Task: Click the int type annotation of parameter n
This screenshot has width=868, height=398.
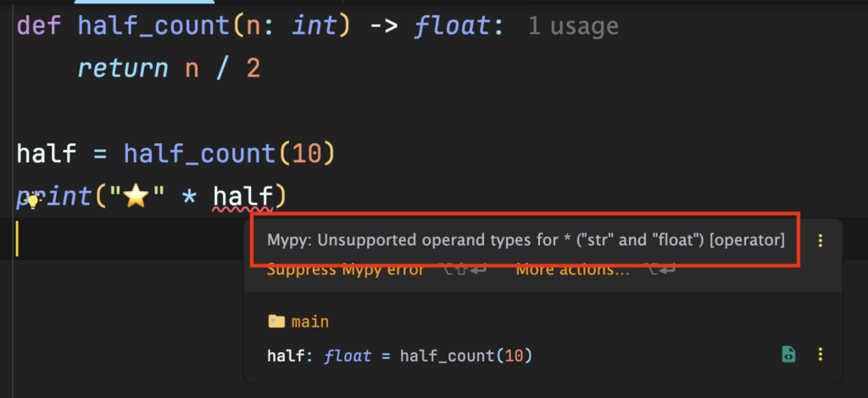Action: [x=315, y=25]
